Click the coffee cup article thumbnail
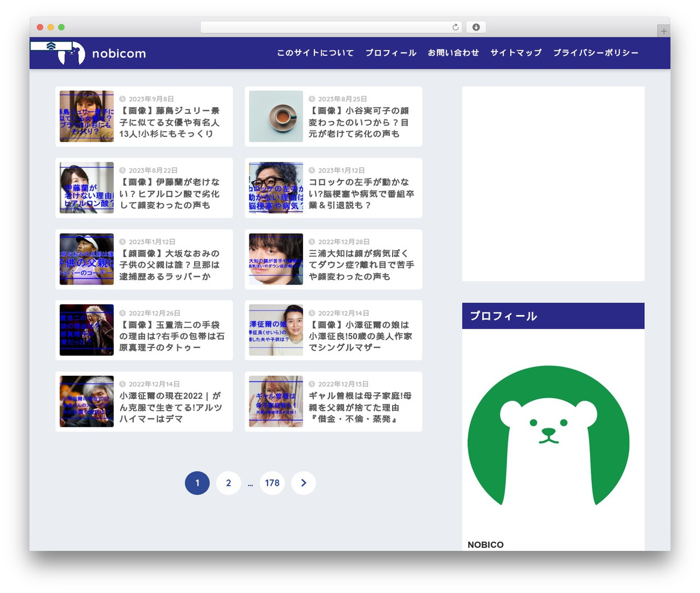Viewport: 700px width, 593px height. 276,117
